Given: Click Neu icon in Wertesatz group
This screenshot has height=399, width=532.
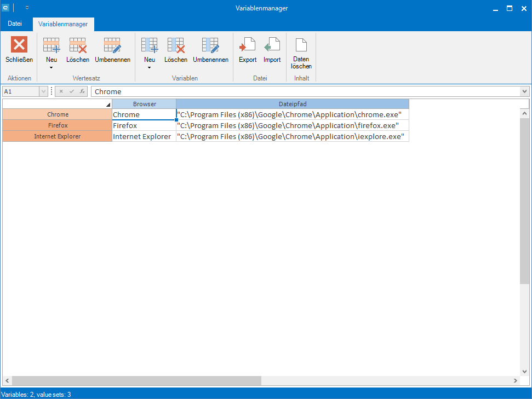Looking at the screenshot, I should (x=51, y=45).
